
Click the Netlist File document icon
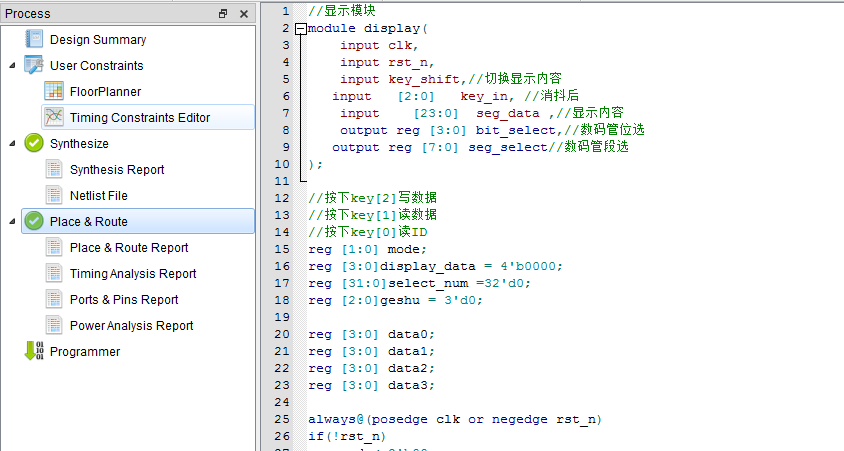point(54,196)
